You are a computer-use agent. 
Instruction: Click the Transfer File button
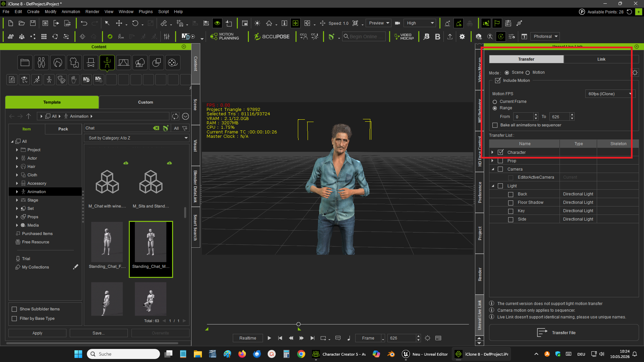coord(563,333)
